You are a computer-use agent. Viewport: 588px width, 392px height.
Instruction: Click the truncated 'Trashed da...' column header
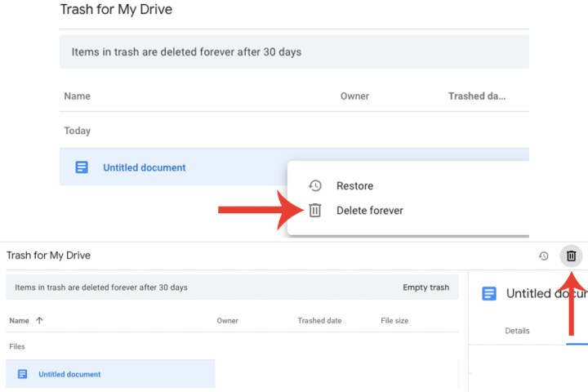coord(477,96)
